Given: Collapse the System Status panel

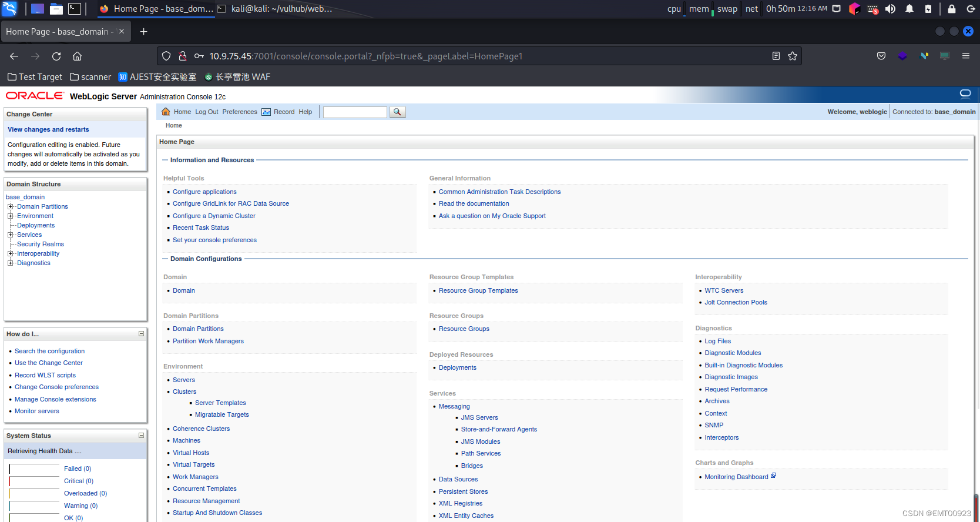Looking at the screenshot, I should pos(141,436).
